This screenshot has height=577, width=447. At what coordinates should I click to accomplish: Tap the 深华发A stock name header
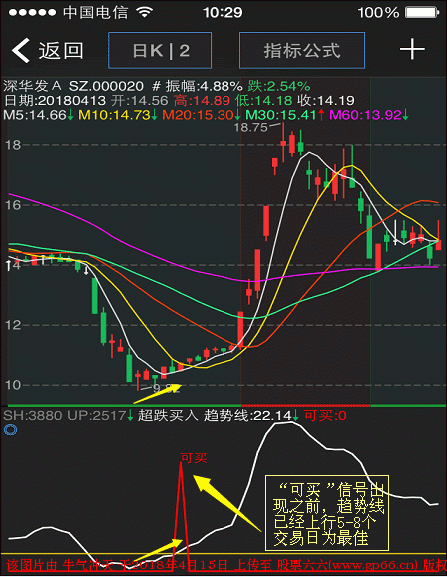tap(32, 86)
